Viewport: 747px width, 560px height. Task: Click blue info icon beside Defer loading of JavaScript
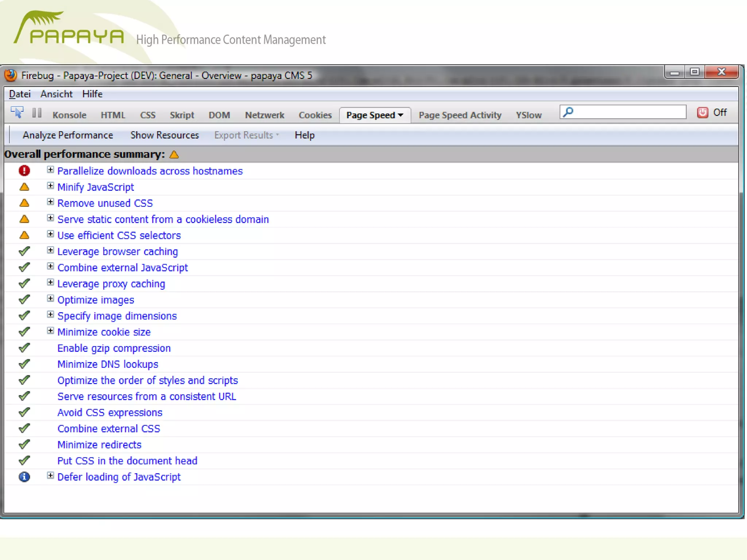click(x=24, y=476)
